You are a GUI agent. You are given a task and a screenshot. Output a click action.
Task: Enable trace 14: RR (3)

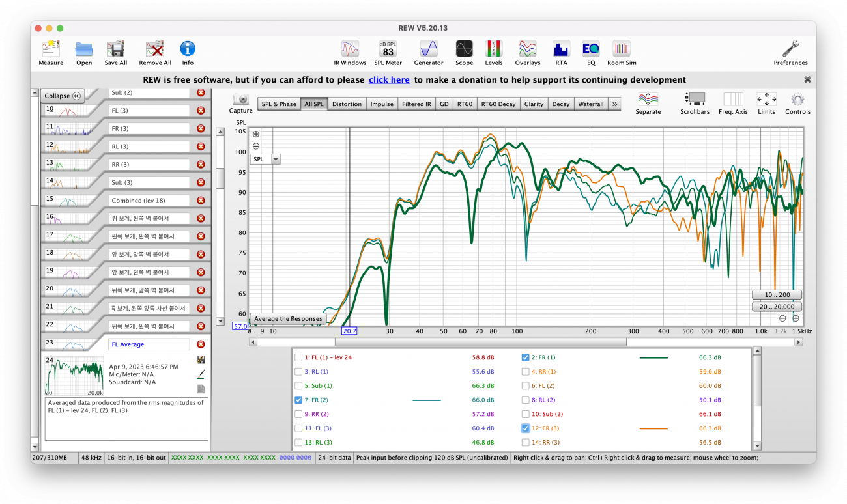(x=525, y=442)
